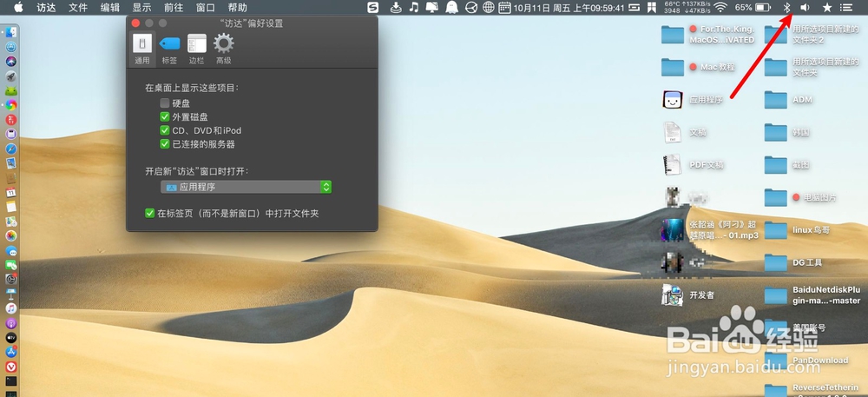
Task: Open Photos from the Dock
Action: tap(11, 236)
